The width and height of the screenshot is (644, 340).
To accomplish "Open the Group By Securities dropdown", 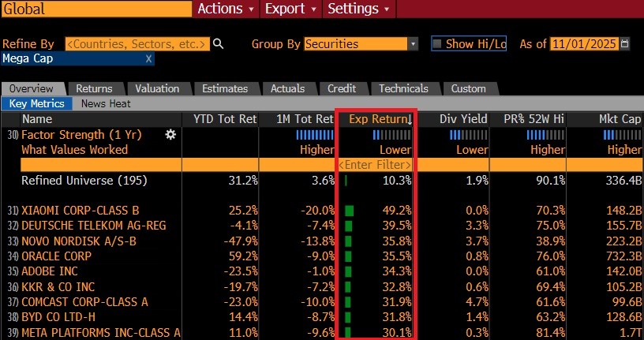I will (x=413, y=44).
